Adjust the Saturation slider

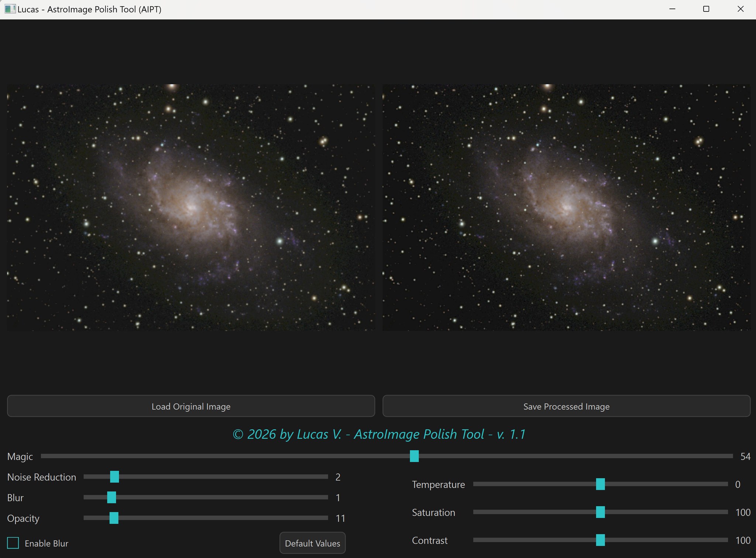(601, 512)
